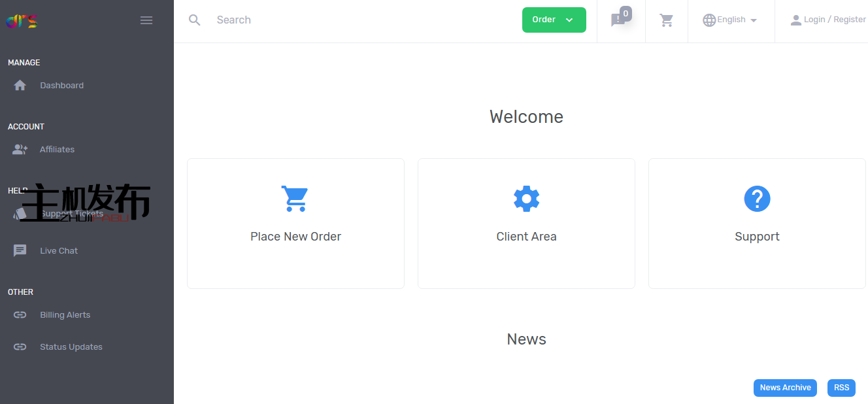
Task: Open the shopping cart icon in header
Action: point(667,20)
